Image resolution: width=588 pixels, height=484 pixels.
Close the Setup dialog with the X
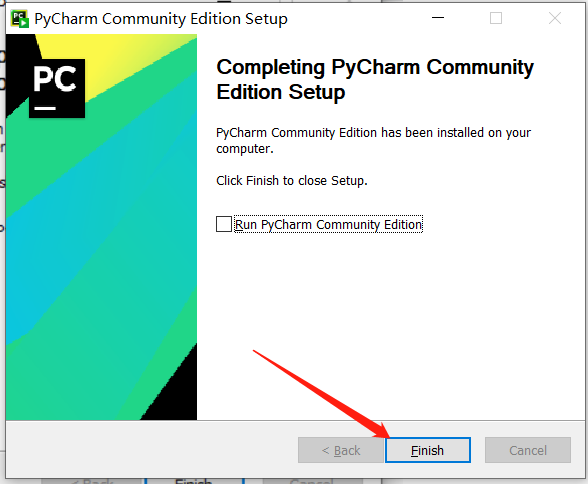tap(555, 18)
